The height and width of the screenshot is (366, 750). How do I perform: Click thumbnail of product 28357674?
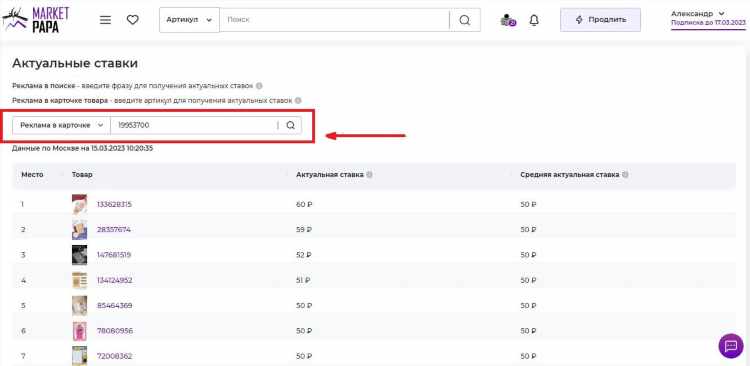pos(79,230)
